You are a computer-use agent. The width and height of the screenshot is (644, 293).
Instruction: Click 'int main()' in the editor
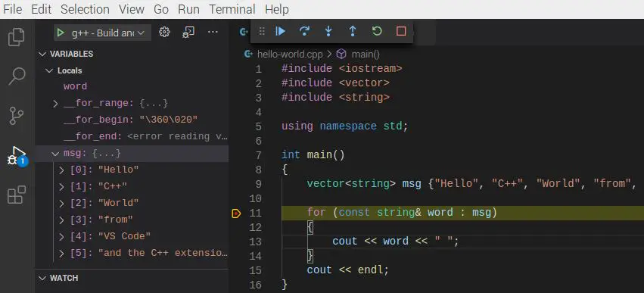pos(313,155)
